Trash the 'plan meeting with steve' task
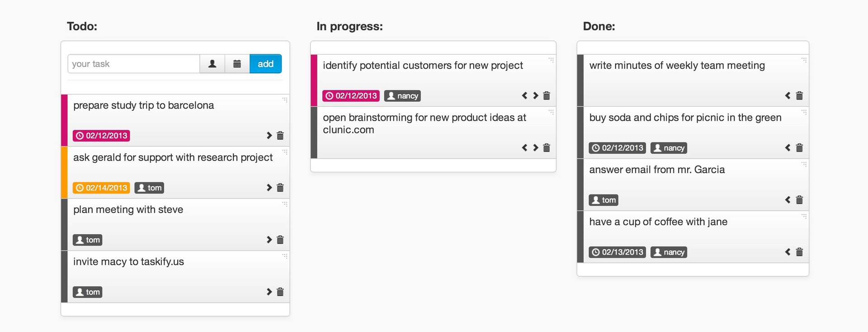The width and height of the screenshot is (868, 332). tap(280, 240)
